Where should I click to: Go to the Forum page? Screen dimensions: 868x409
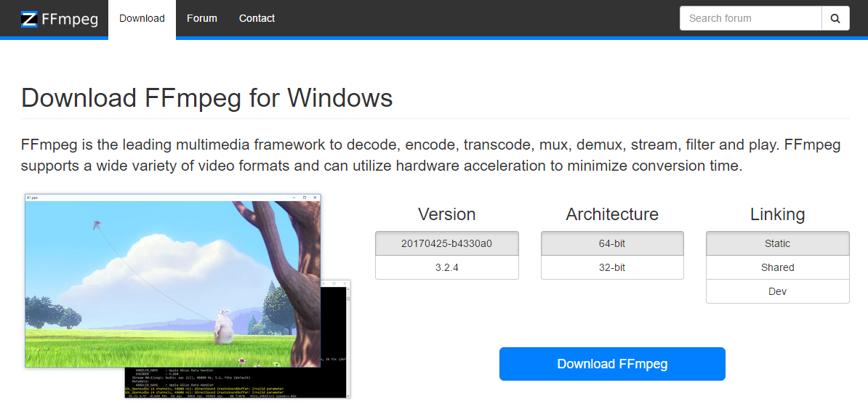[201, 18]
